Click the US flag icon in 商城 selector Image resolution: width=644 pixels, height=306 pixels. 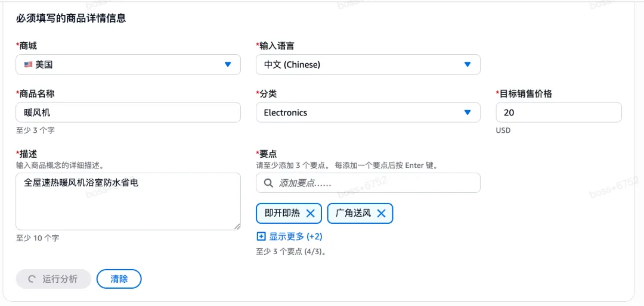(x=29, y=64)
